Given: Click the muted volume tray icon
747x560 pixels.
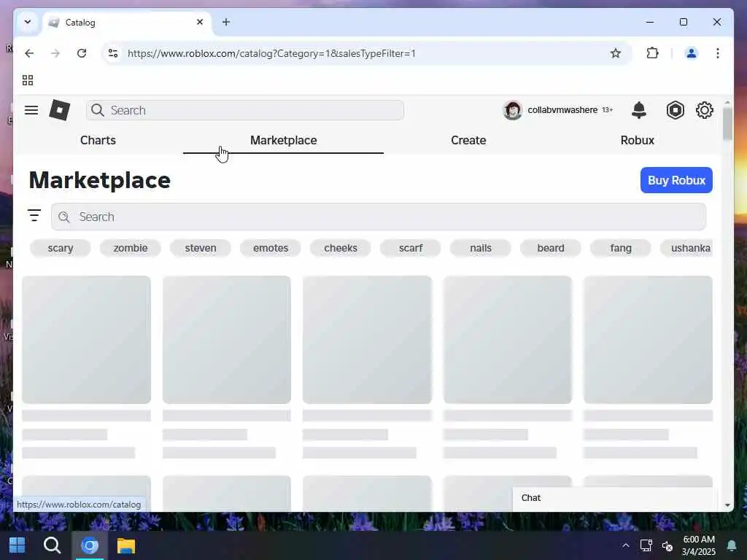Looking at the screenshot, I should (x=667, y=545).
